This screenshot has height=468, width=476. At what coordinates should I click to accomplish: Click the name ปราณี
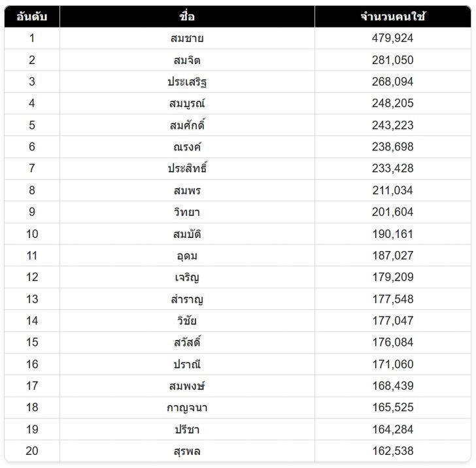(187, 364)
